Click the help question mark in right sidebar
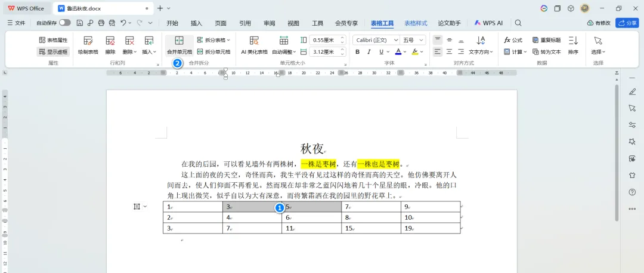This screenshot has height=273, width=644. click(x=632, y=192)
